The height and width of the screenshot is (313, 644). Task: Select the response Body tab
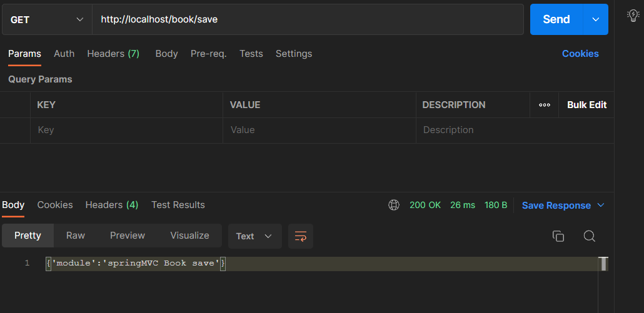[13, 205]
